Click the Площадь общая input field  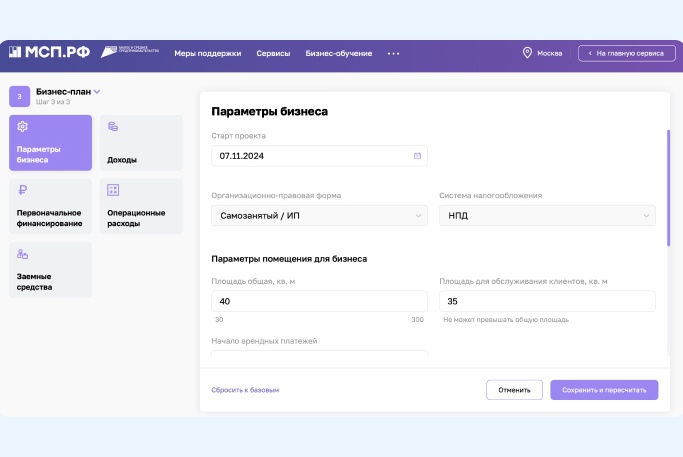[319, 301]
